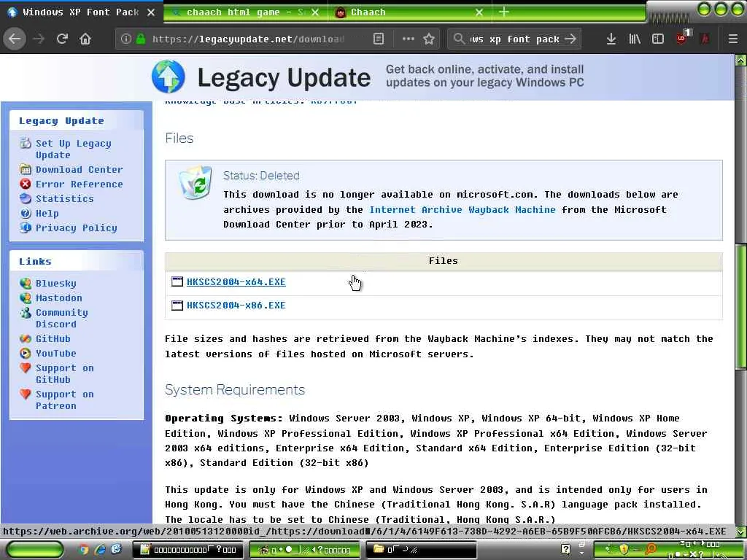Click the search bar magnifier icon
The height and width of the screenshot is (560, 747).
coord(459,39)
